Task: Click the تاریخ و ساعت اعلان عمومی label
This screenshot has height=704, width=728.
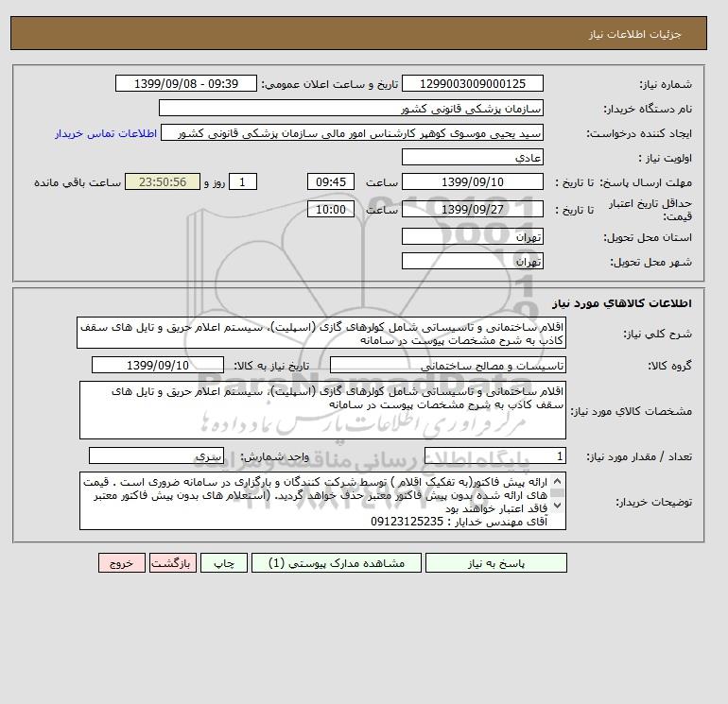Action: pos(330,84)
